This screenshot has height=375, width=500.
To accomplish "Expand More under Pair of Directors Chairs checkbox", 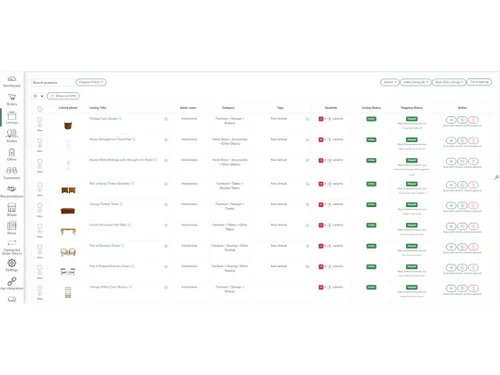I will (x=40, y=257).
